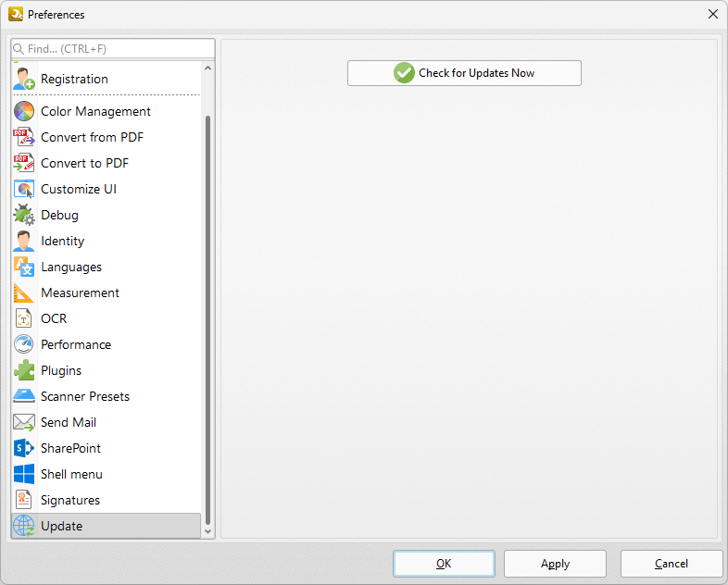Image resolution: width=728 pixels, height=585 pixels.
Task: Click the Color Management wheel icon
Action: click(24, 111)
